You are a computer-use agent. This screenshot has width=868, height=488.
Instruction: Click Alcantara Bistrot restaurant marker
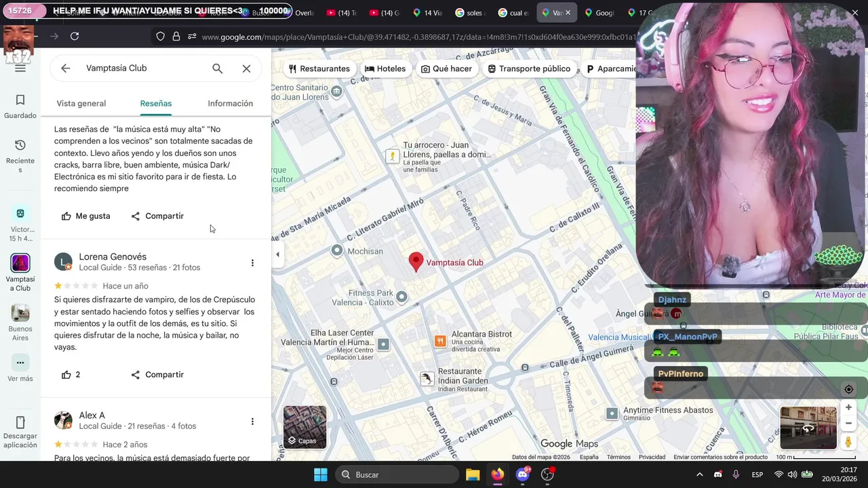tap(440, 341)
